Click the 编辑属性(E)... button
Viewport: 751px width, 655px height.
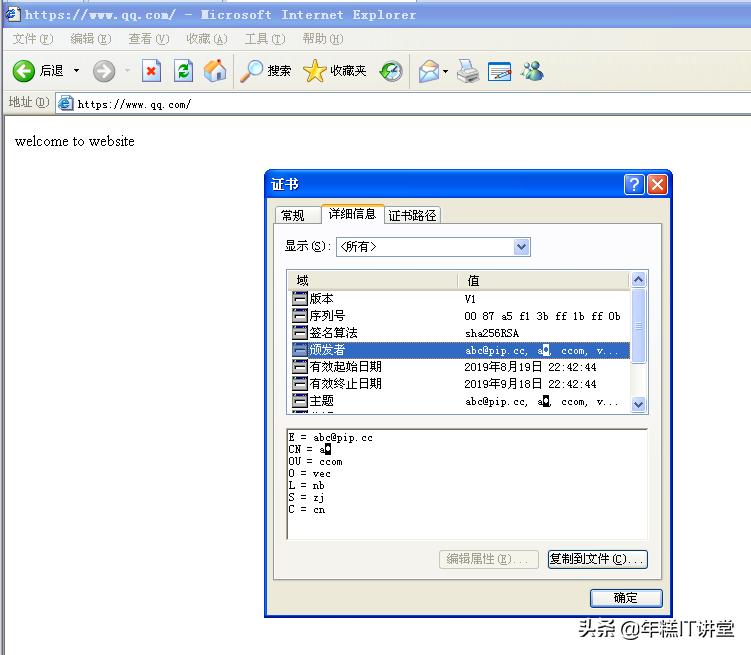pyautogui.click(x=489, y=559)
